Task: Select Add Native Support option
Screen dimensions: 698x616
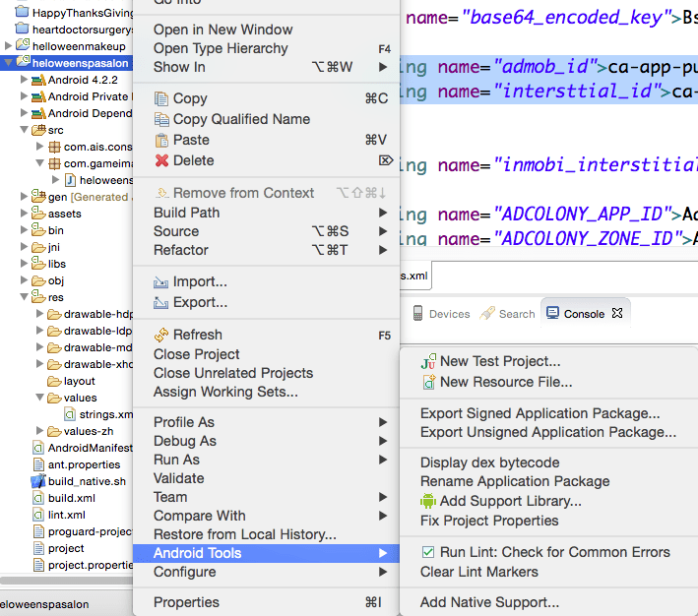Action: coord(549,602)
